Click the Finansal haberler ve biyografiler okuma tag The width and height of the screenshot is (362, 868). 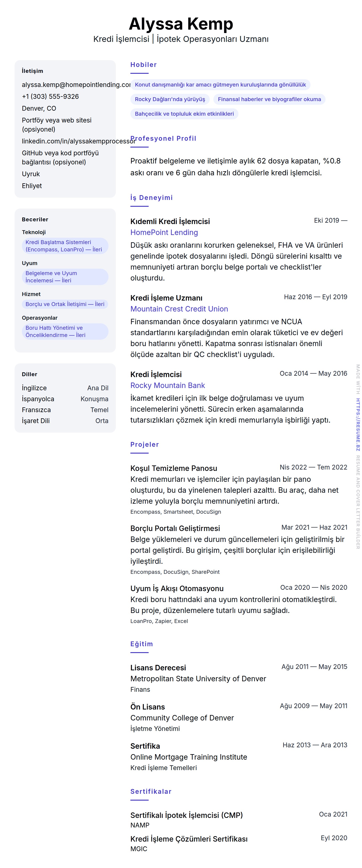pos(269,99)
